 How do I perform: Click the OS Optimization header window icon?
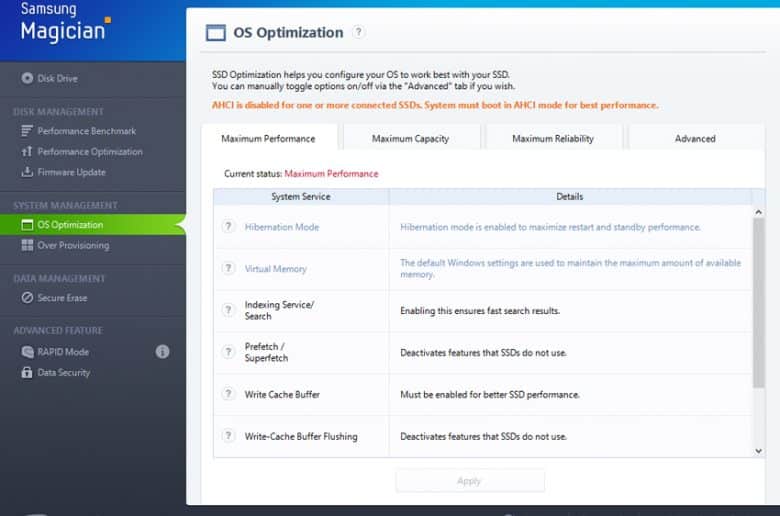click(x=216, y=32)
